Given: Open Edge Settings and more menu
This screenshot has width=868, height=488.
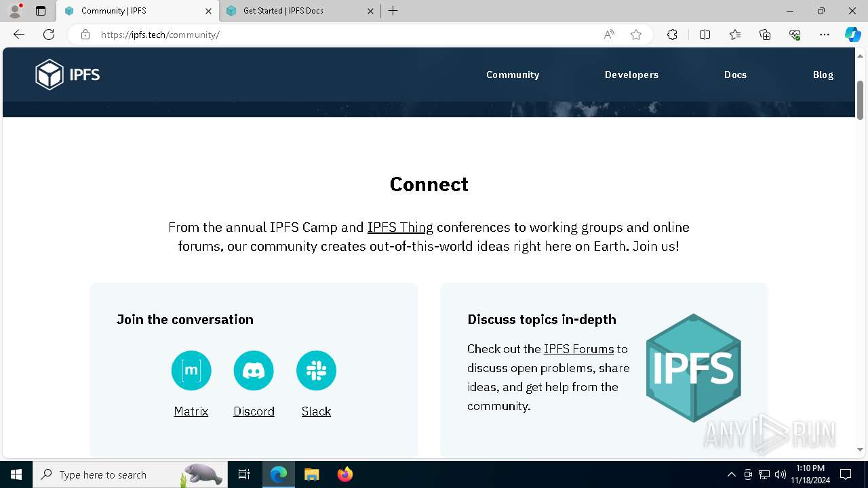Looking at the screenshot, I should (x=825, y=35).
